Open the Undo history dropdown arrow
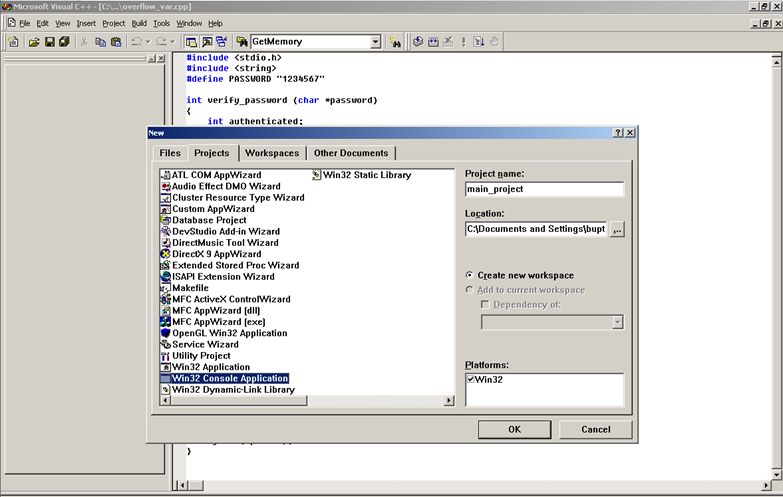783x497 pixels. coord(147,42)
